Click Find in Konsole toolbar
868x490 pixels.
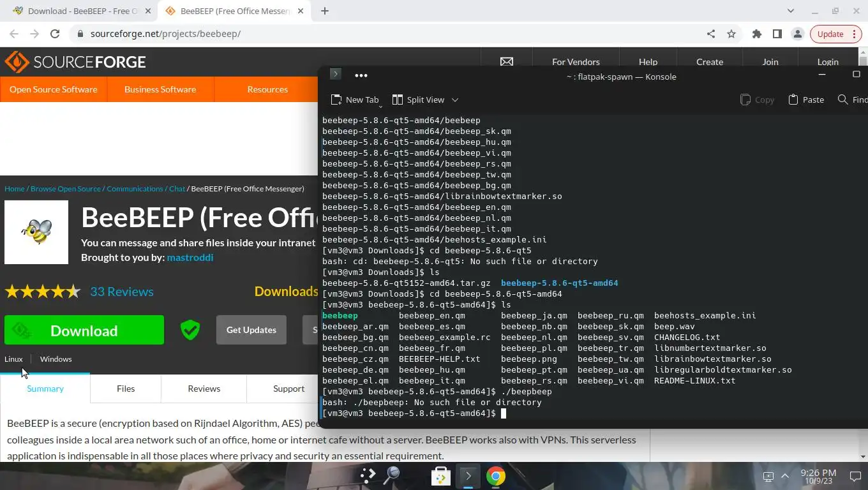pyautogui.click(x=853, y=100)
